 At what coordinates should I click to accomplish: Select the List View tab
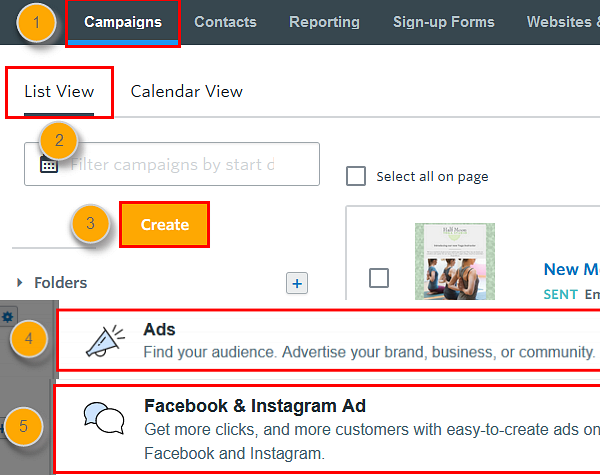coord(59,92)
